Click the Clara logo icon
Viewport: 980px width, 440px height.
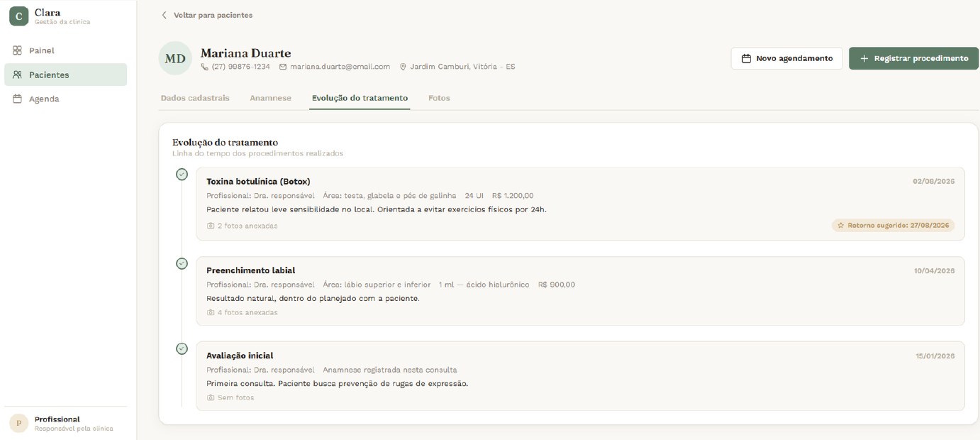click(x=18, y=16)
